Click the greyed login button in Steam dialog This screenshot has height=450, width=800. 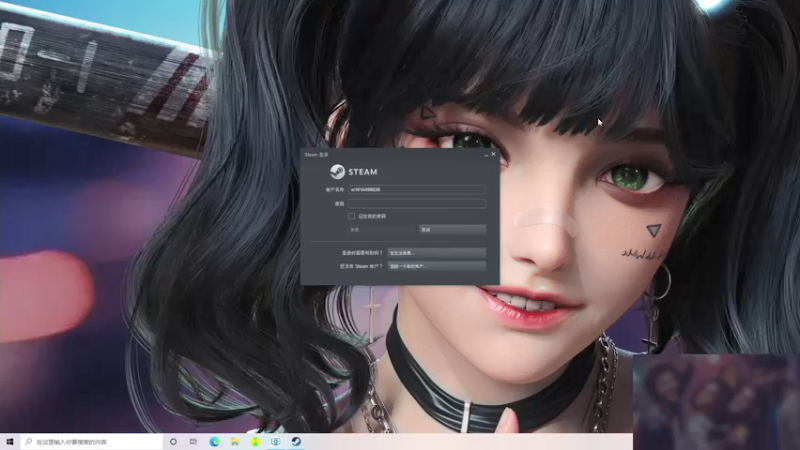point(382,230)
